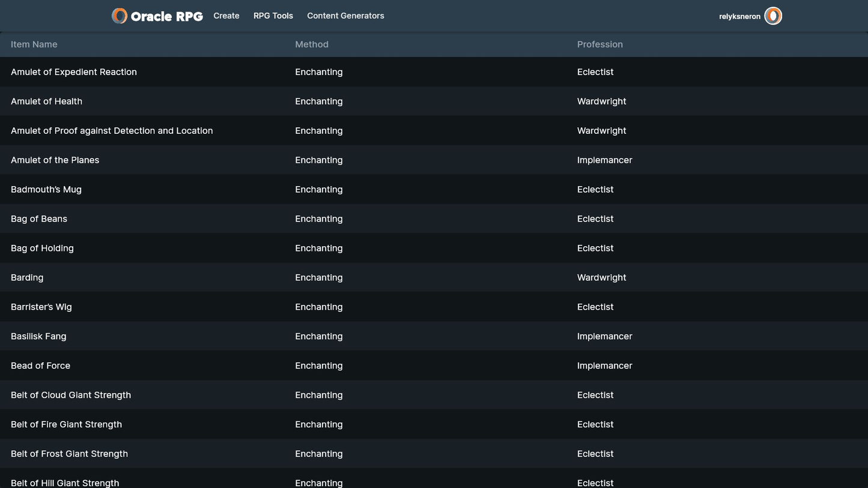Viewport: 868px width, 488px height.
Task: Choose Bag of Holding item
Action: tap(43, 249)
